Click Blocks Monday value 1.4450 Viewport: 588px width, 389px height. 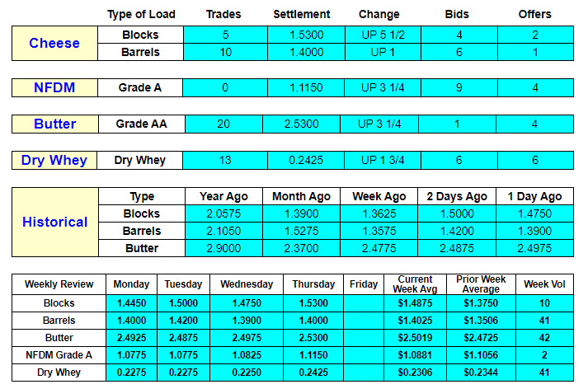pyautogui.click(x=131, y=303)
